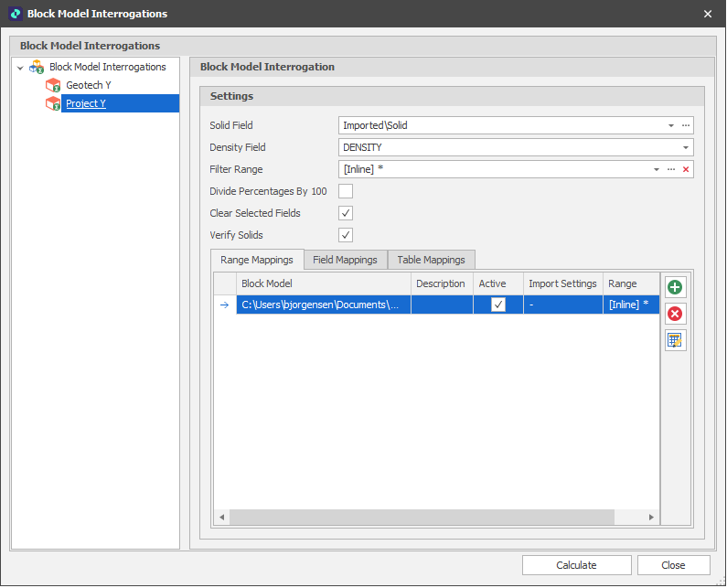Switch to the Table Mappings tab
Image resolution: width=727 pixels, height=588 pixels.
pos(431,260)
